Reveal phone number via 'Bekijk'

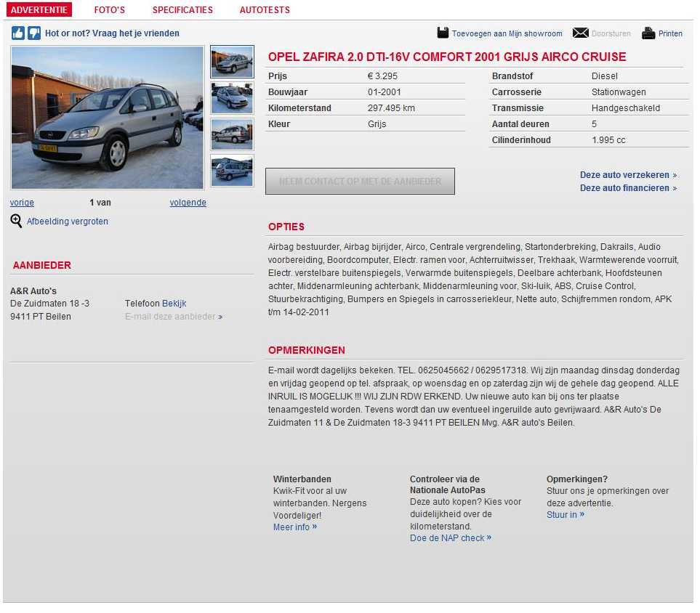[x=174, y=304]
